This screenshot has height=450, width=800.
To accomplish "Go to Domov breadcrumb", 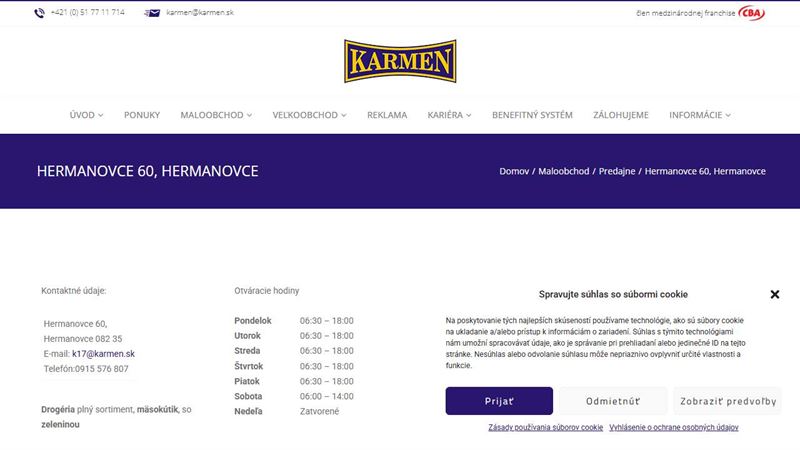I will [x=514, y=171].
